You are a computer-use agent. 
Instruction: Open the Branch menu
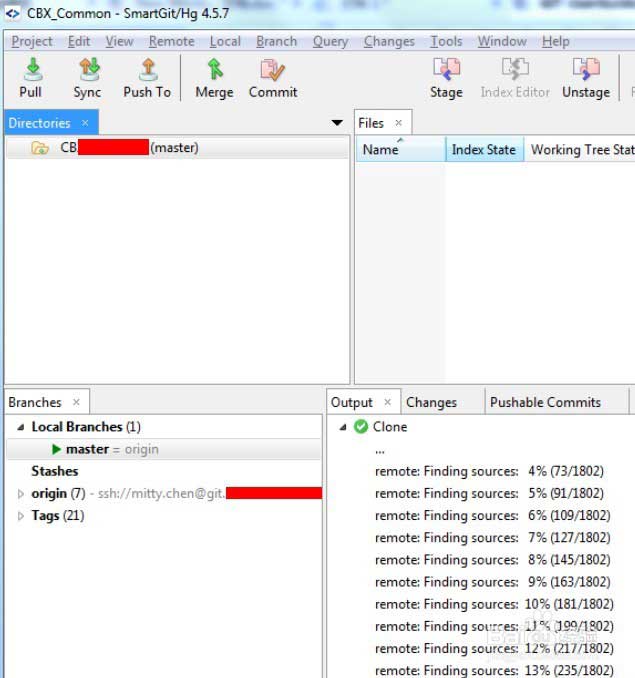pyautogui.click(x=277, y=42)
